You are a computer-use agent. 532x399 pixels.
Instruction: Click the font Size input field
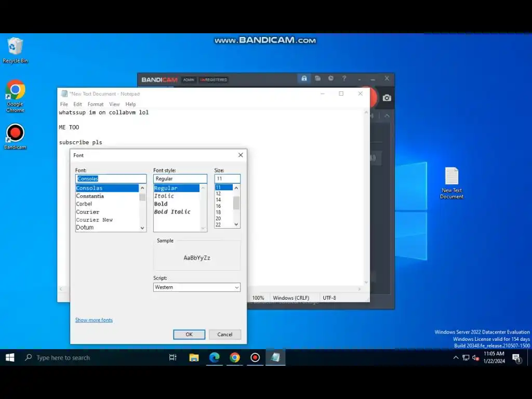tap(228, 179)
